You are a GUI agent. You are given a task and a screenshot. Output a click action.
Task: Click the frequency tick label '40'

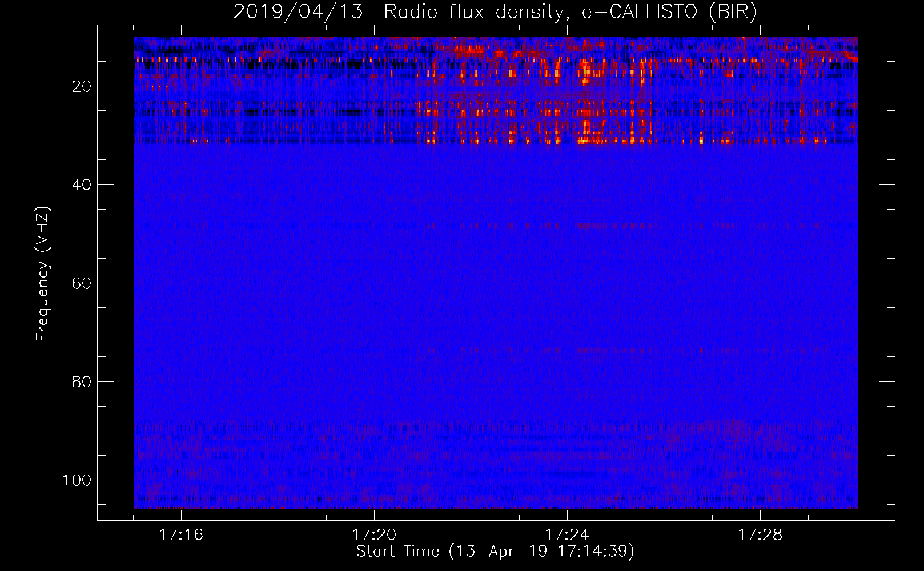(x=82, y=185)
